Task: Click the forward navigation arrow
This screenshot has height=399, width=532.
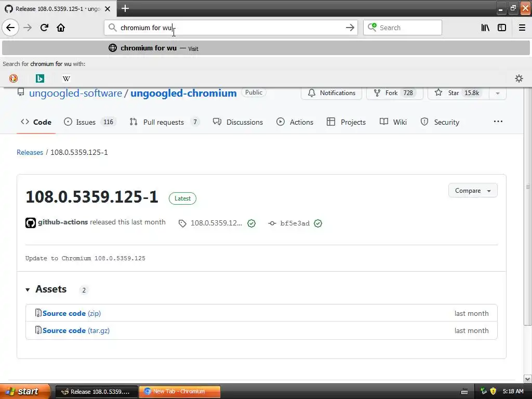Action: tap(28, 28)
